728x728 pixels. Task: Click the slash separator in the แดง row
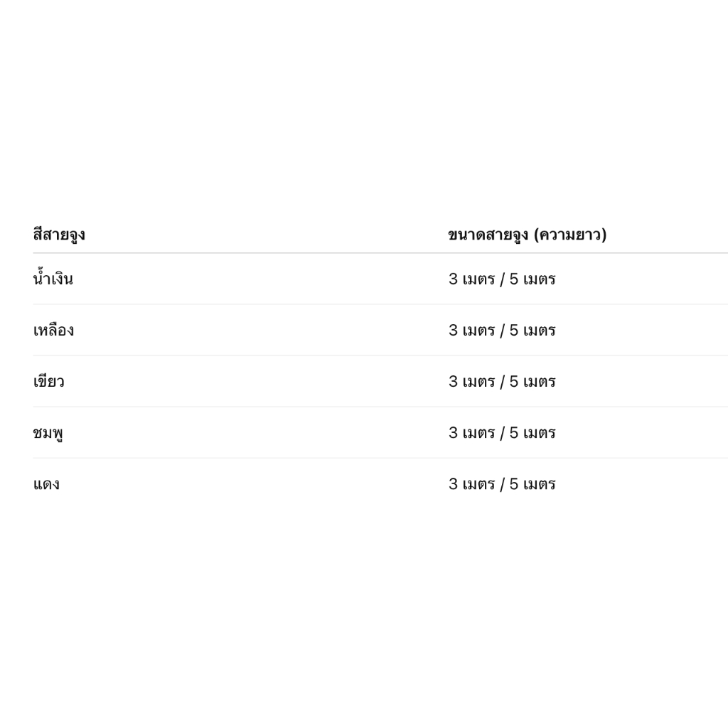502,485
